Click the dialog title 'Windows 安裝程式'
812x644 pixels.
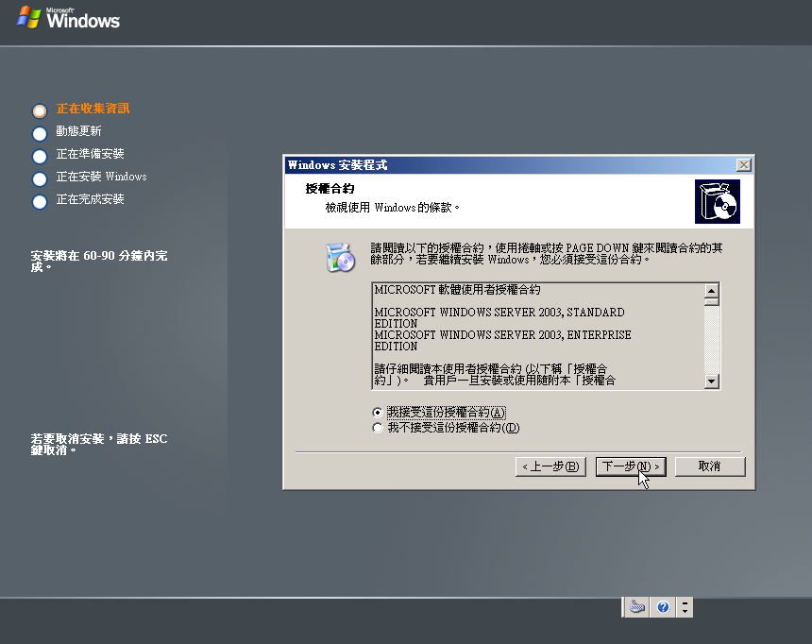[338, 165]
